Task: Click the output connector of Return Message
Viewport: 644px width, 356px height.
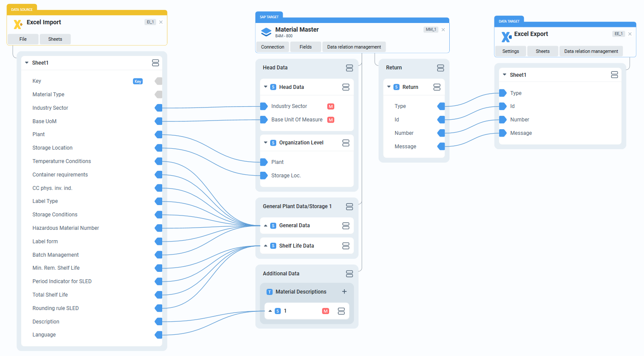Action: 441,147
